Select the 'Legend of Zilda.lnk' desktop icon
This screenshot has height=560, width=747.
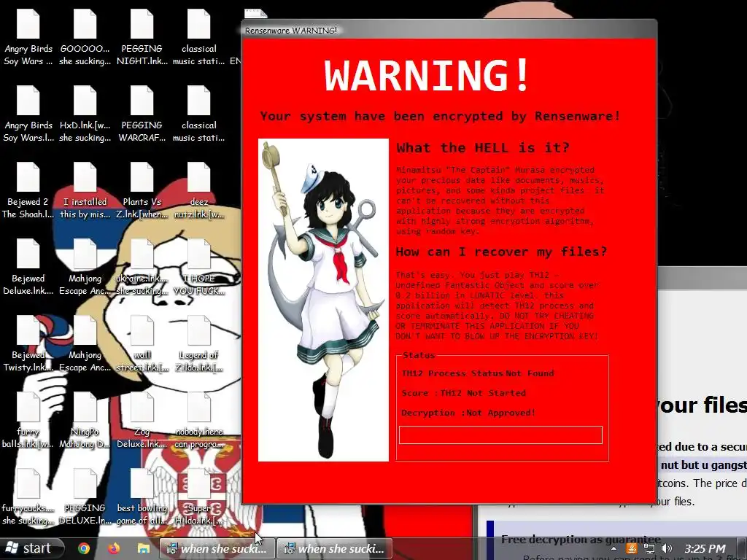199,345
